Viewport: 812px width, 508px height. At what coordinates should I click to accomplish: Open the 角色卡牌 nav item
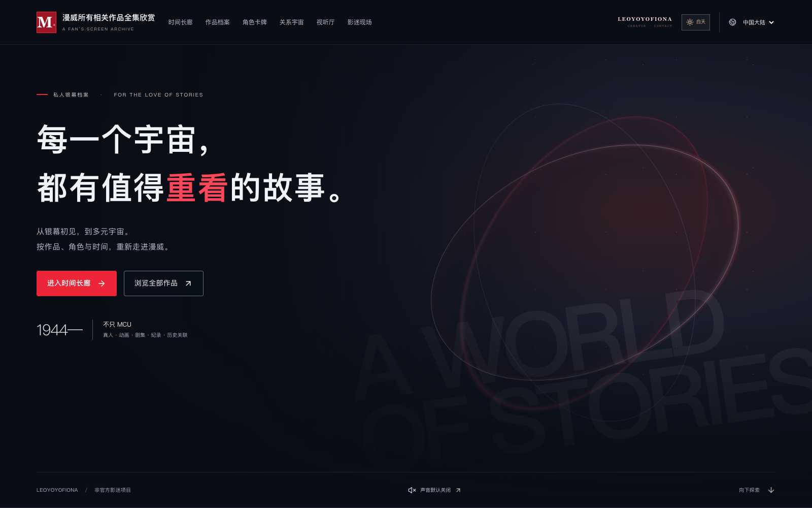click(255, 22)
